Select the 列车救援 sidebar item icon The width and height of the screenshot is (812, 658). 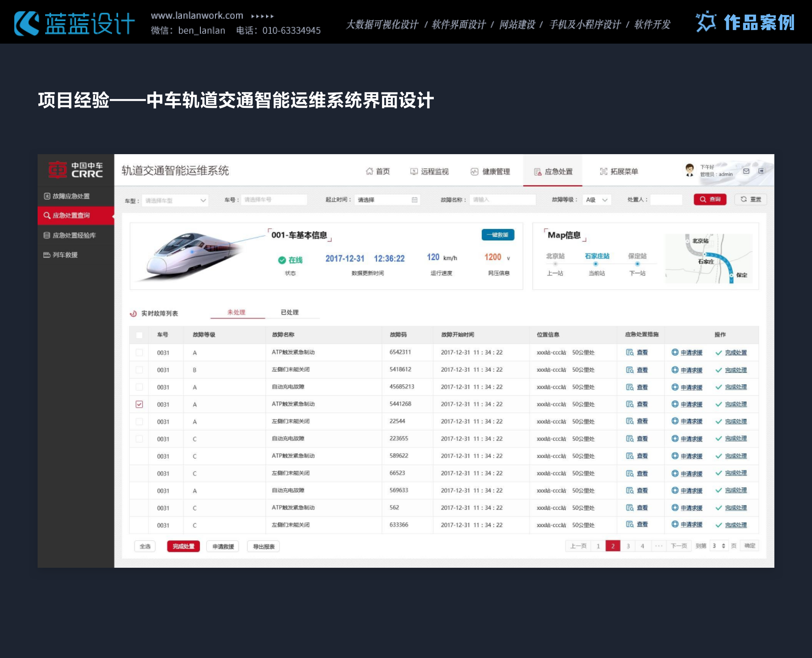(x=47, y=255)
